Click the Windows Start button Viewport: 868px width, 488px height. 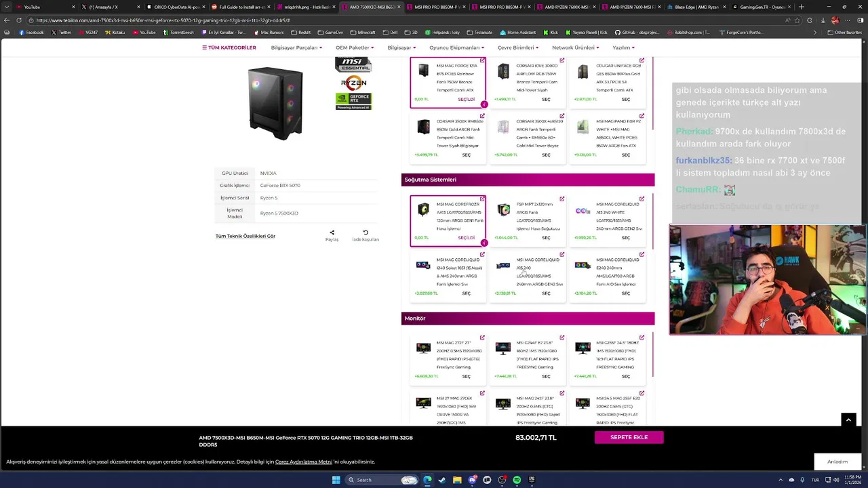336,480
